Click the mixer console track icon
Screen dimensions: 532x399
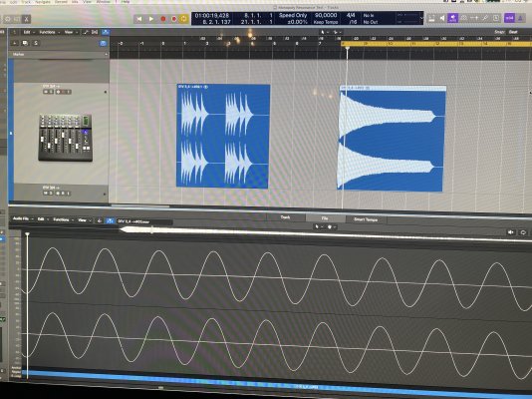pos(65,138)
